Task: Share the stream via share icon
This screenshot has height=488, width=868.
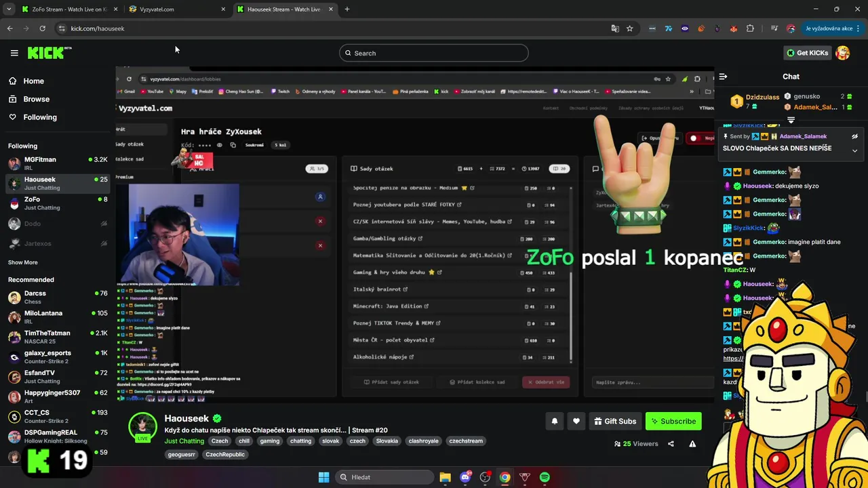Action: [x=671, y=444]
